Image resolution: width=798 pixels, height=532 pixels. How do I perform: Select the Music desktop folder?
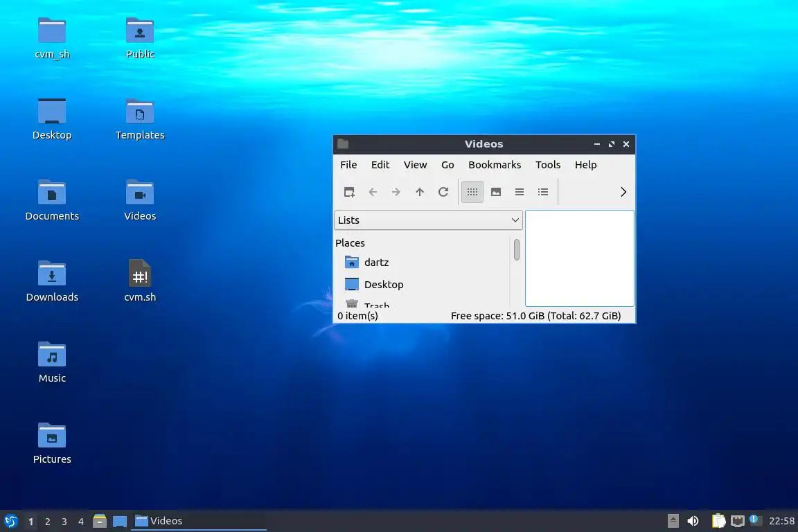52,362
